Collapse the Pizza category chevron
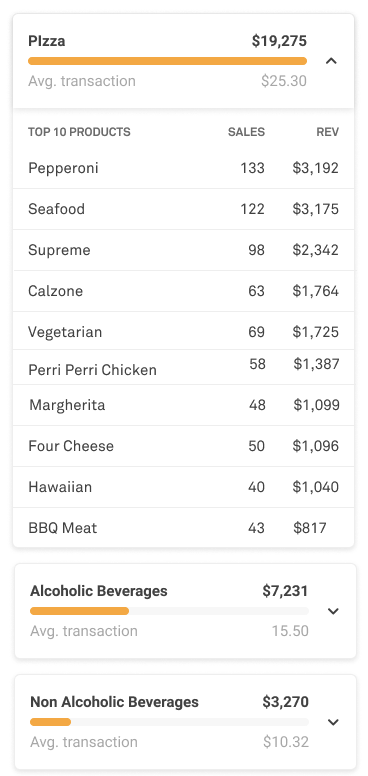This screenshot has width=368, height=776. point(331,61)
